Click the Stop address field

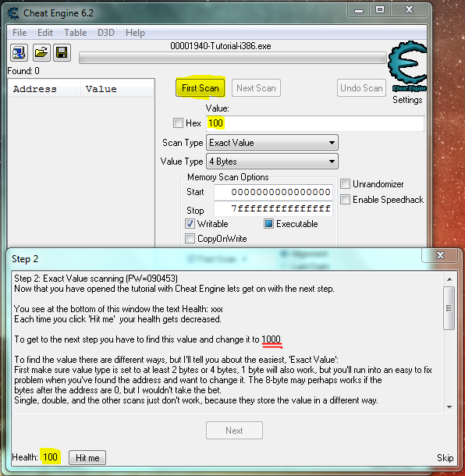pos(273,208)
